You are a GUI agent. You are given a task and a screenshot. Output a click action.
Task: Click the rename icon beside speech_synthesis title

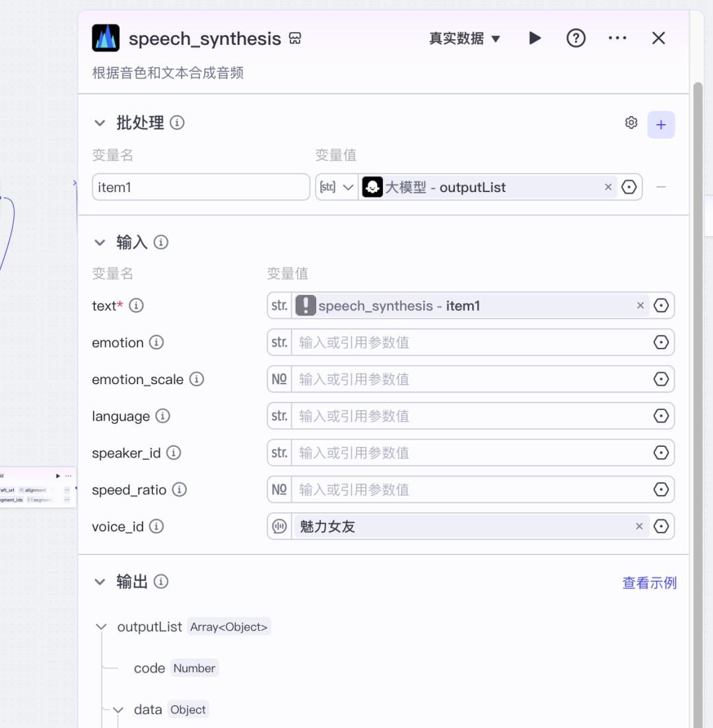pos(295,38)
